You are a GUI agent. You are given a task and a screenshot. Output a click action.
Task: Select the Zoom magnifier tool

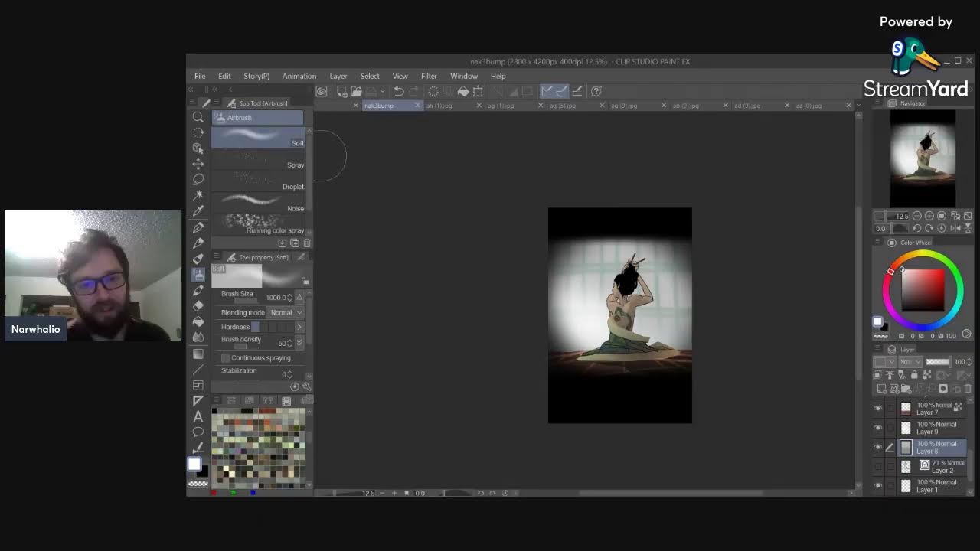click(198, 117)
